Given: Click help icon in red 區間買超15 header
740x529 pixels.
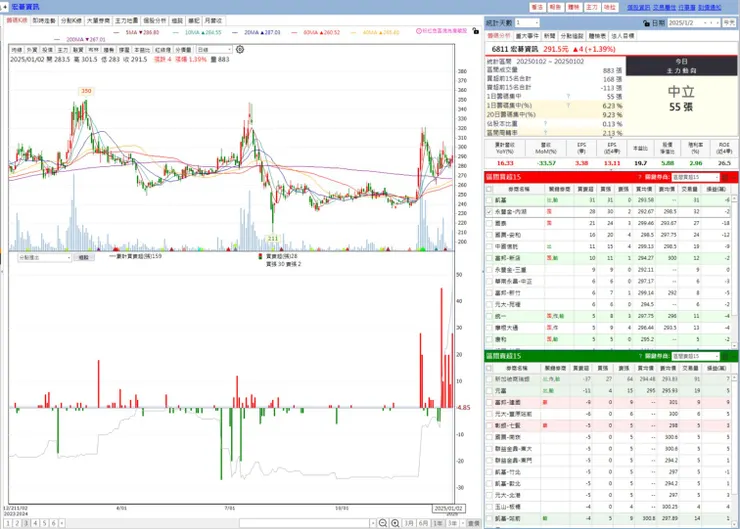Looking at the screenshot, I should point(639,177).
